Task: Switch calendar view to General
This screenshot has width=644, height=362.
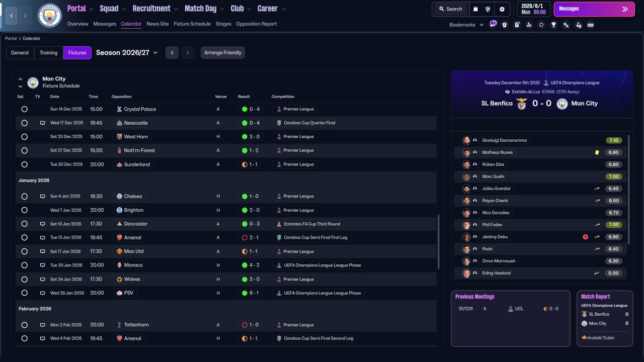Action: click(20, 53)
